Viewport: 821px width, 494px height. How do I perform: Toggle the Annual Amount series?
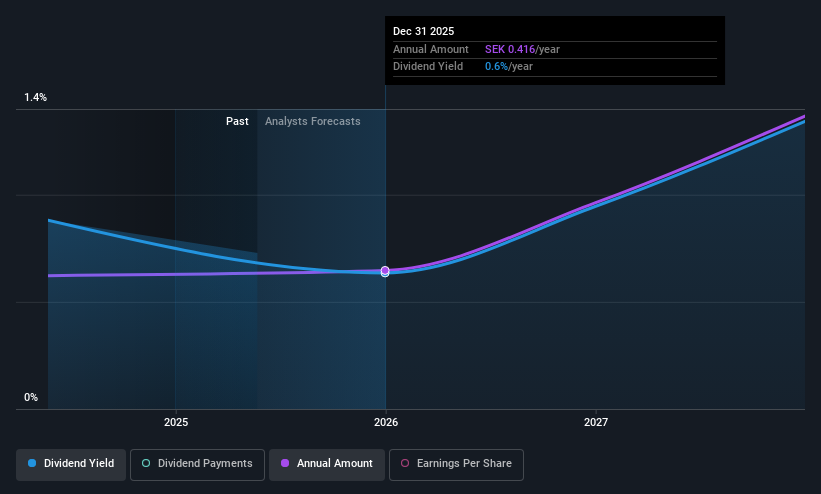pyautogui.click(x=327, y=464)
